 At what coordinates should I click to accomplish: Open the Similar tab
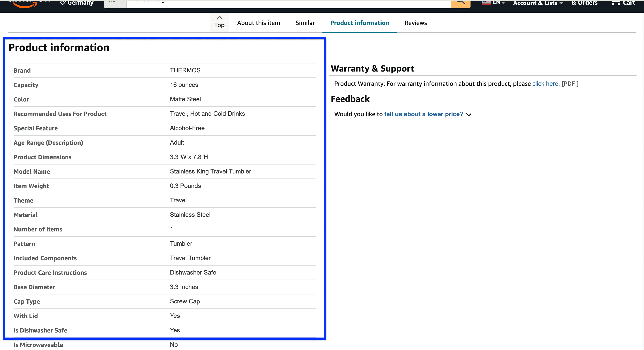click(x=305, y=23)
